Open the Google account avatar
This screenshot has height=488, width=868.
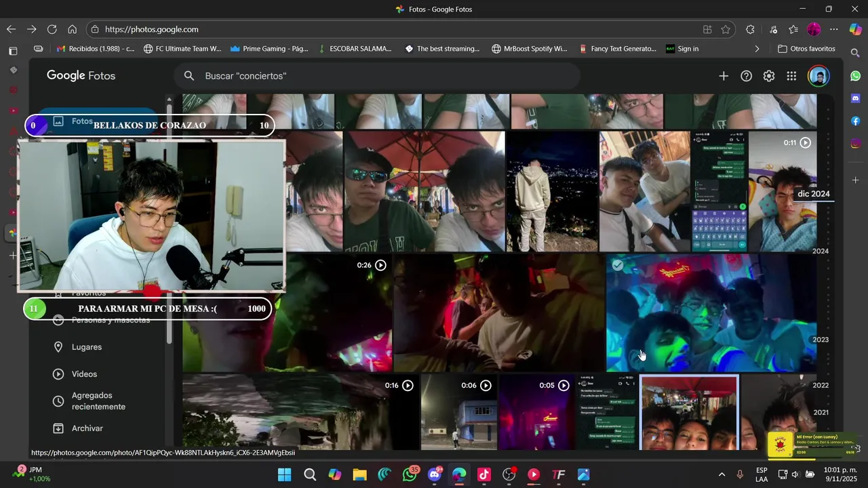tap(818, 76)
